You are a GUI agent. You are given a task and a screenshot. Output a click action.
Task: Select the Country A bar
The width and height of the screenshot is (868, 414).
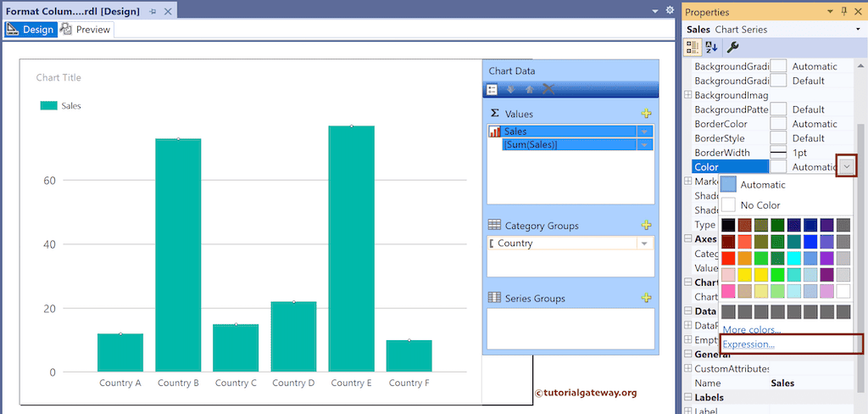tap(120, 352)
